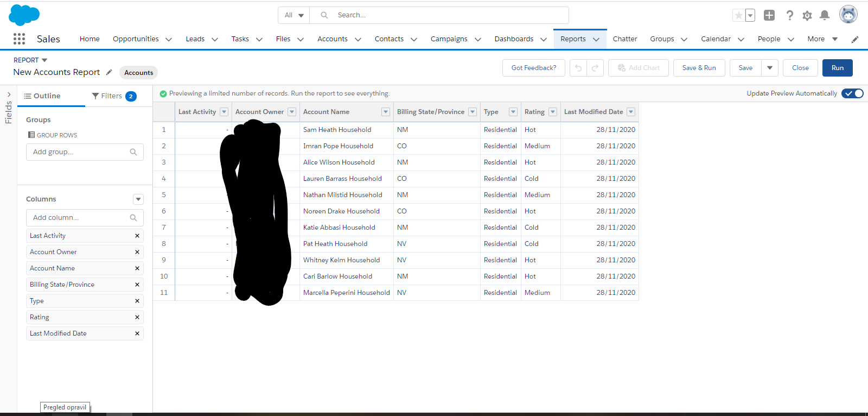868x416 pixels.
Task: Click the favorites star icon
Action: click(x=738, y=15)
